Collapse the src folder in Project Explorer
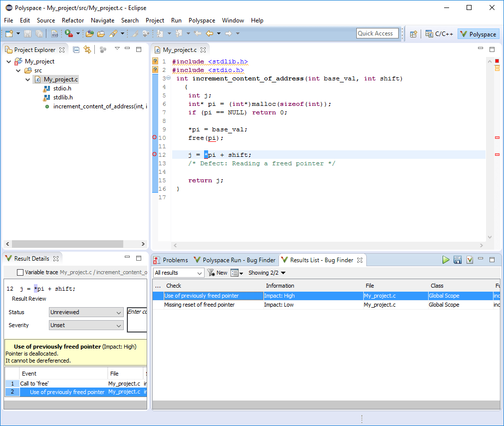504x426 pixels. point(19,70)
